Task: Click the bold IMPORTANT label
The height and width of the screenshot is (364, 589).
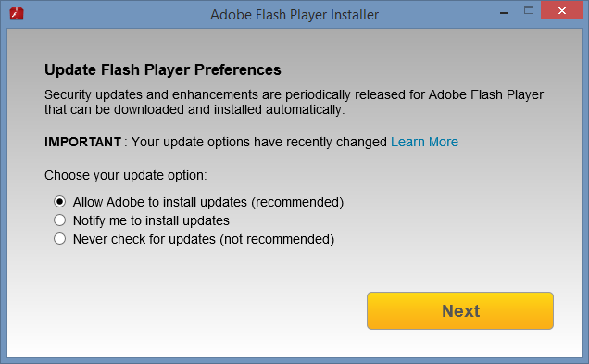Action: tap(82, 142)
